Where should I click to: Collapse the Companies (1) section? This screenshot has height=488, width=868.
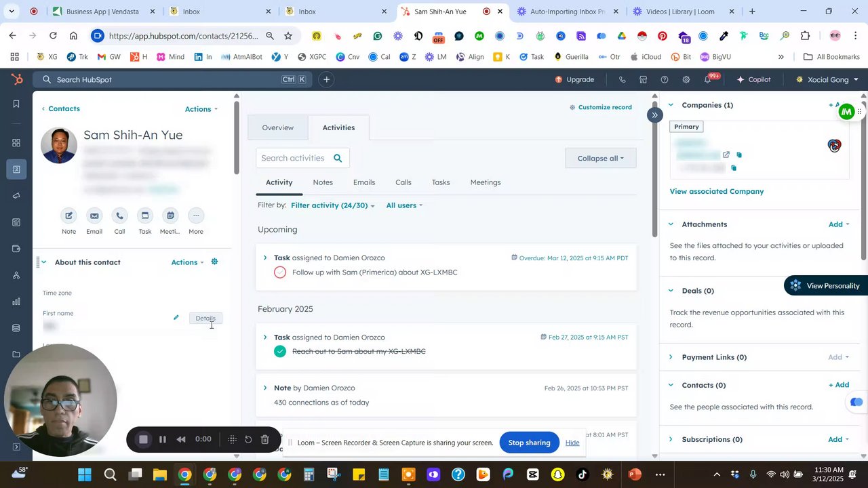pyautogui.click(x=671, y=105)
